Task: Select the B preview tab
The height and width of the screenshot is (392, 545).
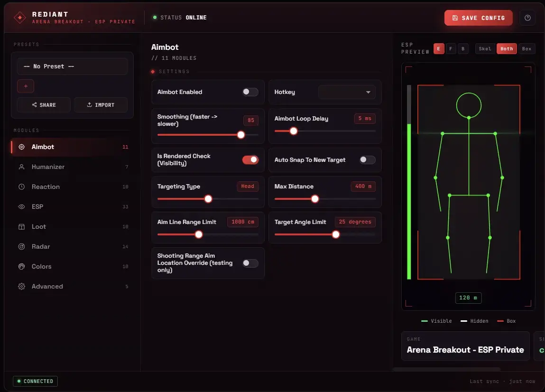Action: pyautogui.click(x=463, y=49)
